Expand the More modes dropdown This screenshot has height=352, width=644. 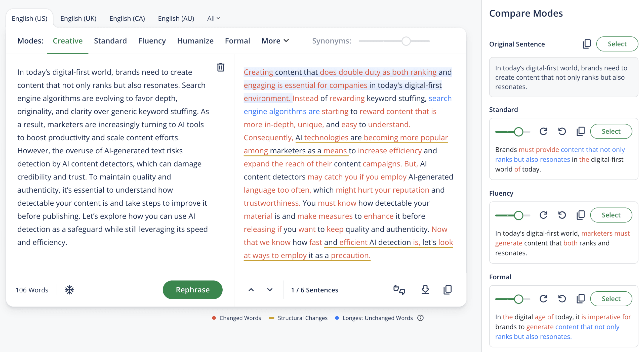click(x=275, y=41)
